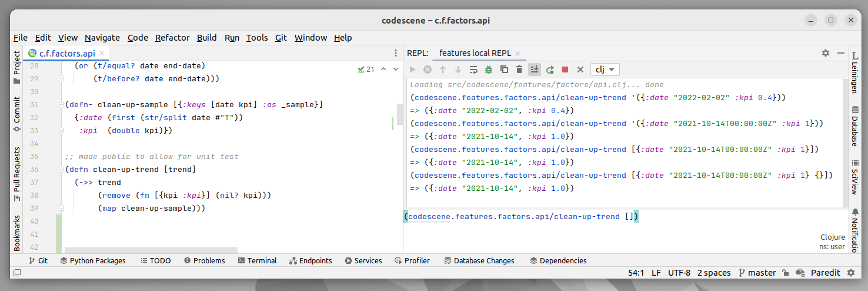The width and height of the screenshot is (868, 291).
Task: Select the features local REPL tab
Action: pos(475,53)
